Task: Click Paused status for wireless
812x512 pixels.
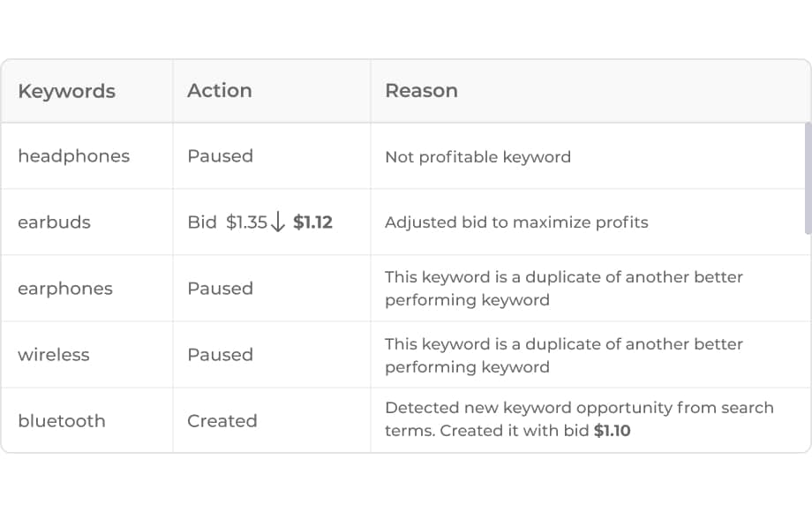Action: [220, 355]
